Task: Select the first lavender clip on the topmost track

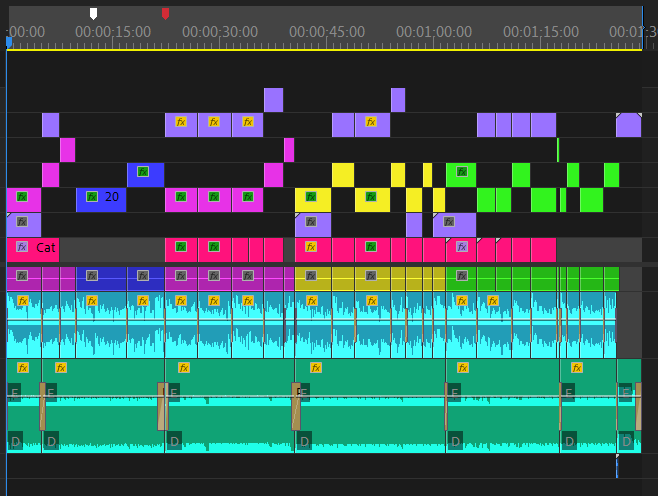Action: coord(274,100)
